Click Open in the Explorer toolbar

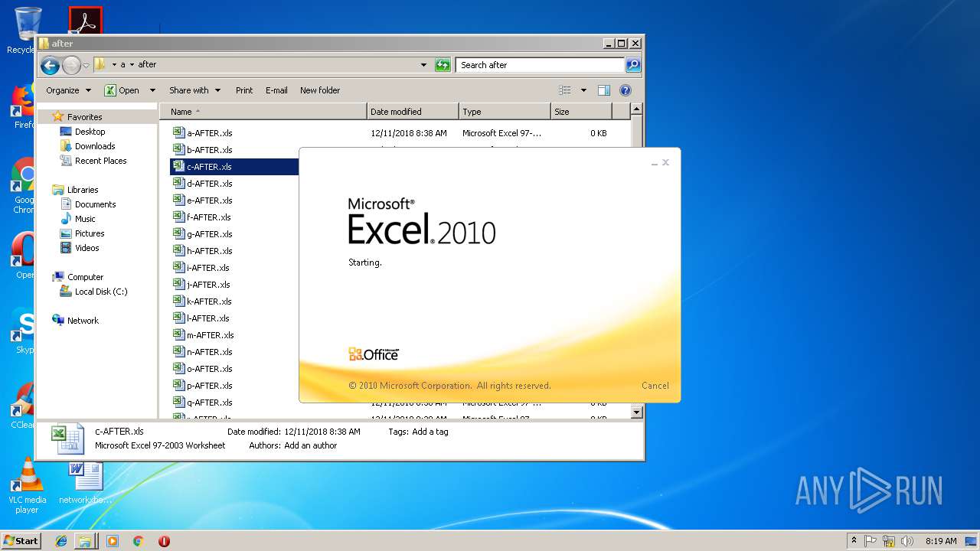click(x=122, y=90)
